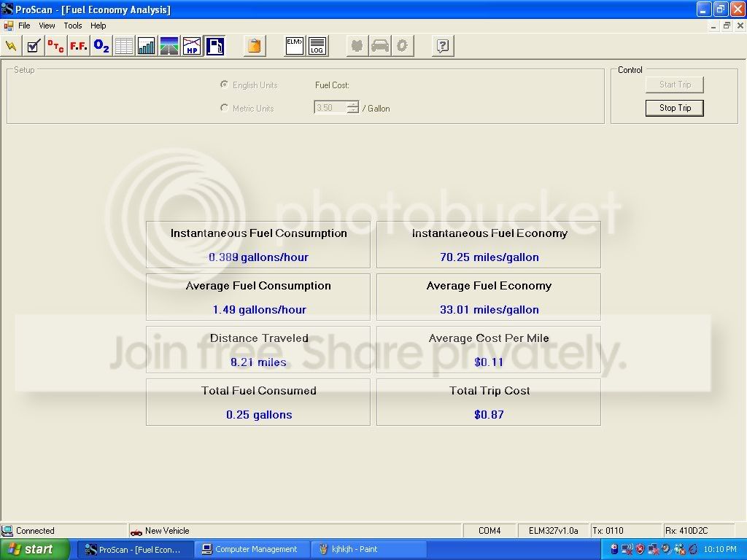Open the O2 oxygen sensor tool
This screenshot has width=747, height=560.
(101, 47)
